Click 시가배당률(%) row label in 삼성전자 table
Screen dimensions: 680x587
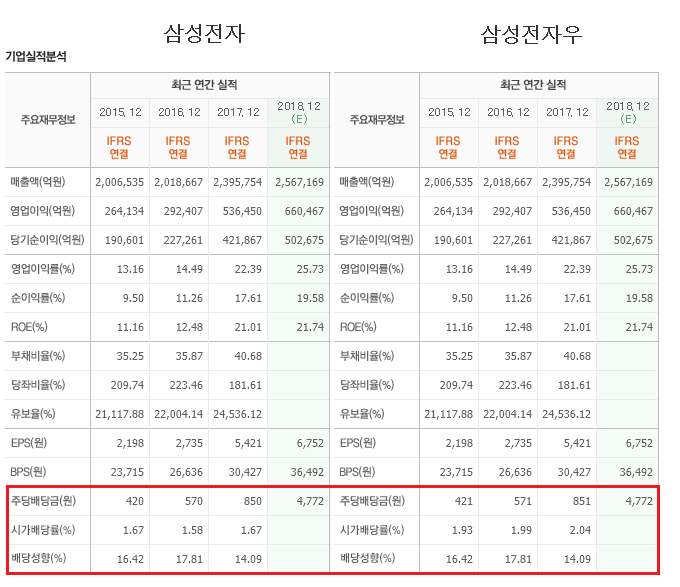pos(43,530)
